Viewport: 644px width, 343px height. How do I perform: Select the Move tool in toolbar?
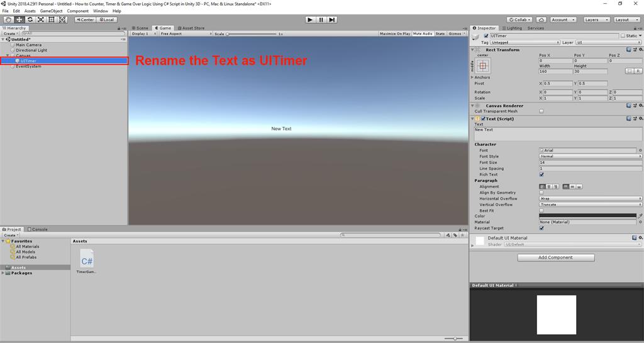[x=19, y=19]
